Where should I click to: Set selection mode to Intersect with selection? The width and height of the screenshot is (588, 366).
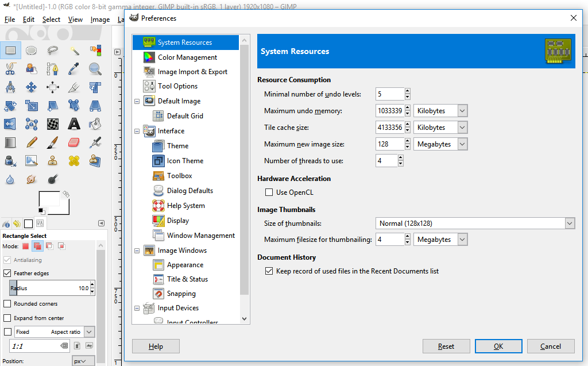pyautogui.click(x=61, y=246)
